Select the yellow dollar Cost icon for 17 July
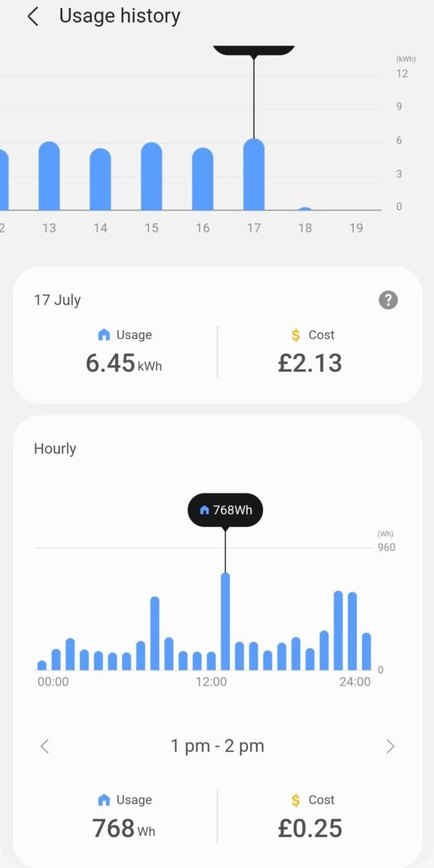Screen dimensions: 434x868 click(x=294, y=335)
